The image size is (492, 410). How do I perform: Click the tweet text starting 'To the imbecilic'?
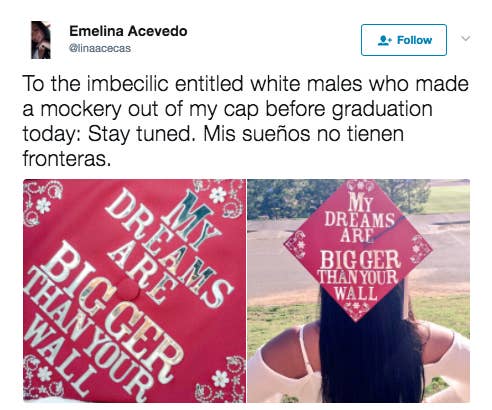(246, 121)
